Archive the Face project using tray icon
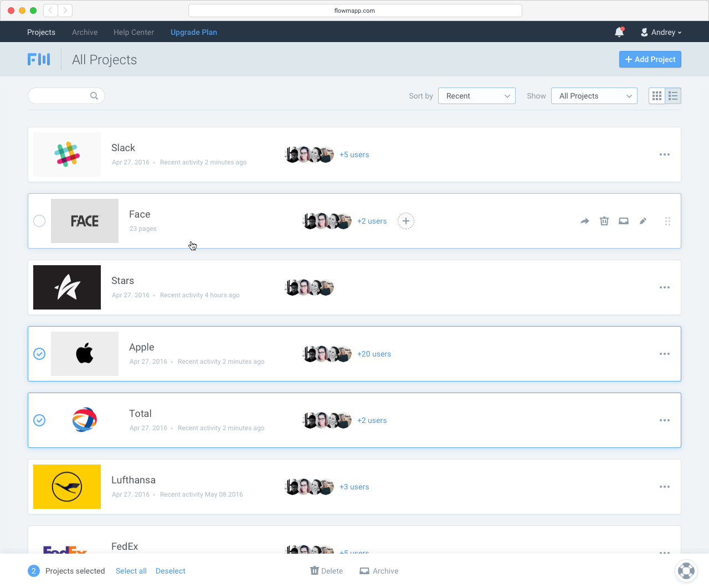 tap(624, 221)
